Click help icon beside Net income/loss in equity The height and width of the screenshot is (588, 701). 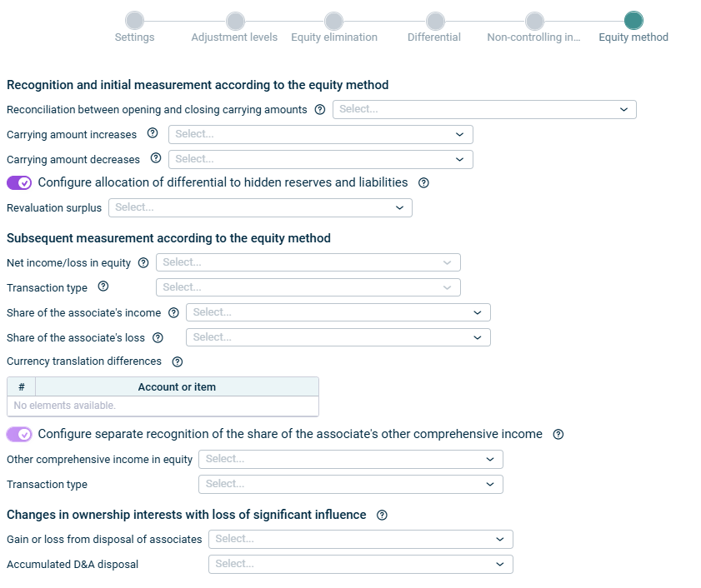pyautogui.click(x=143, y=262)
